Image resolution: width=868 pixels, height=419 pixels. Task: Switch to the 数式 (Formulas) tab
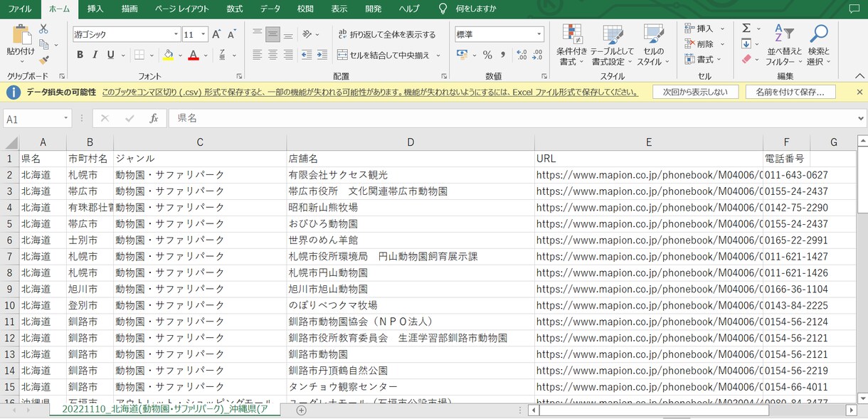235,9
